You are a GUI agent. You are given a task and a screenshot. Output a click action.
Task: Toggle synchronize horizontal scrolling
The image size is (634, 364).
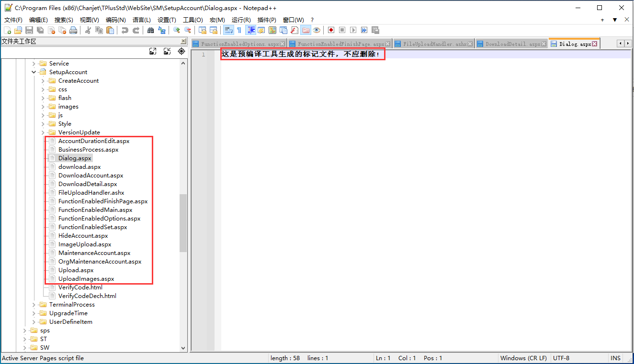click(x=214, y=30)
